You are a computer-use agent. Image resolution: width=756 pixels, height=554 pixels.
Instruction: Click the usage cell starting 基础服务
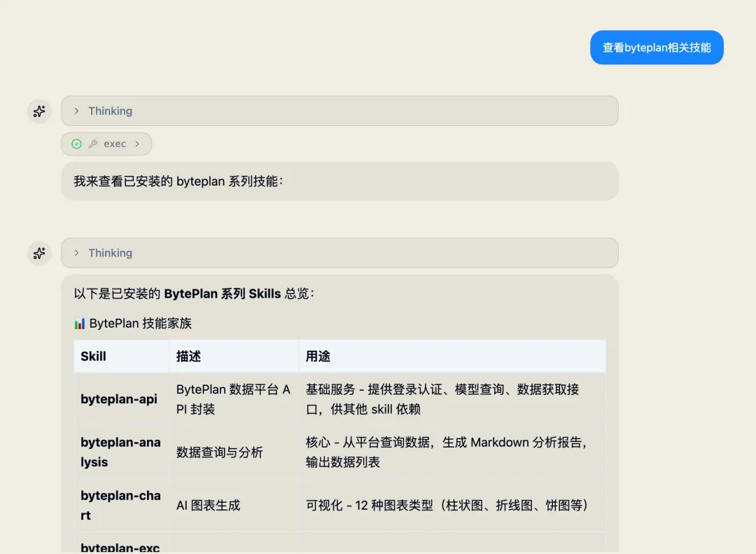(452, 399)
